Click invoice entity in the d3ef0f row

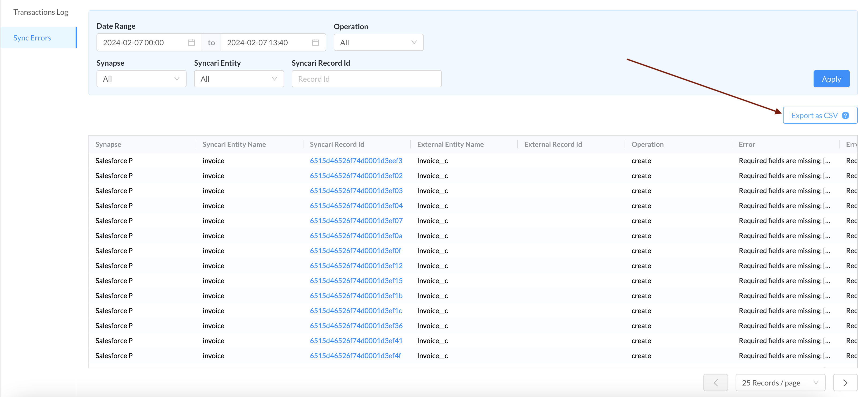pos(213,250)
